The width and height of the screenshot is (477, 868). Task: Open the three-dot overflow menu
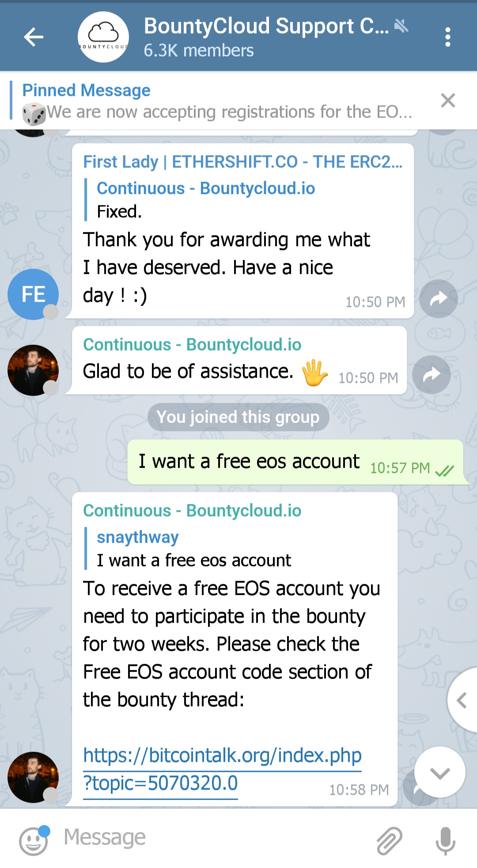coord(447,37)
